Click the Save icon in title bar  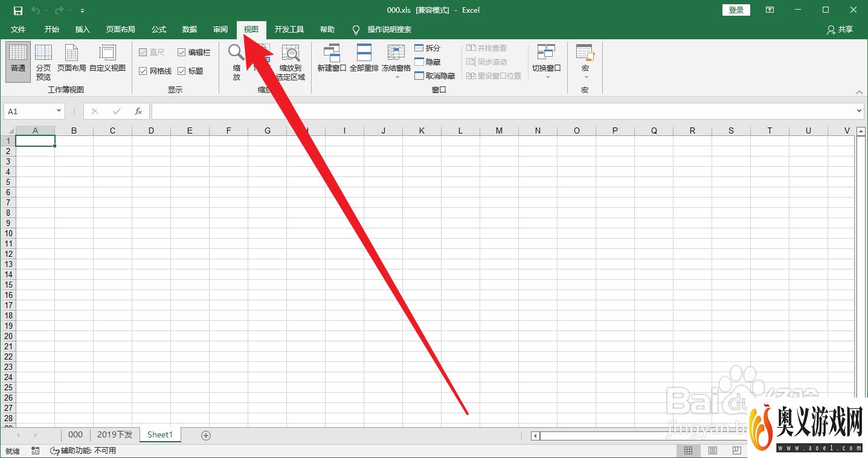coord(18,10)
